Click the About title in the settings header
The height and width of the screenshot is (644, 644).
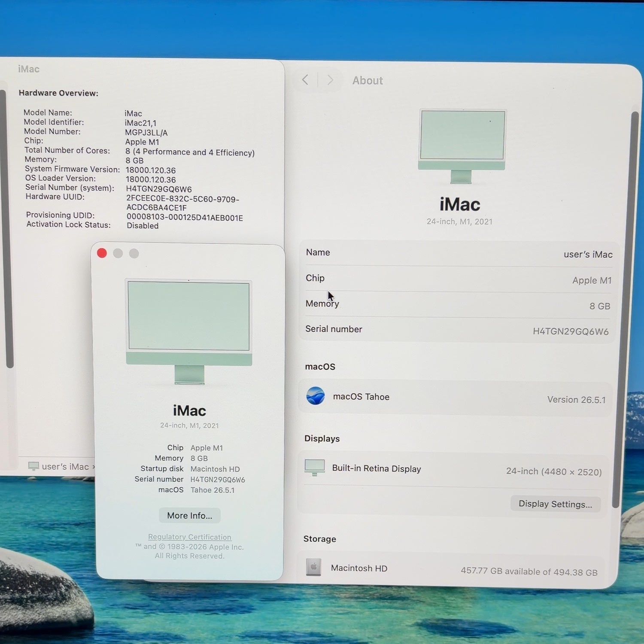[368, 80]
